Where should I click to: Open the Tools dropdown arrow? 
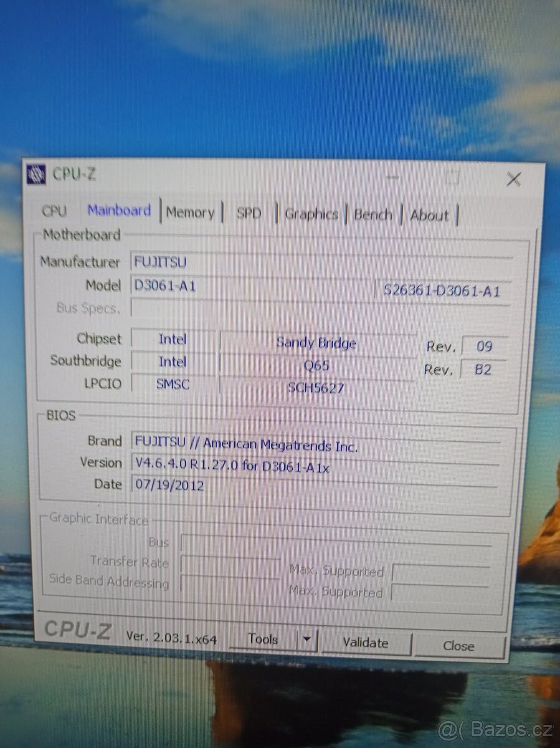point(306,639)
